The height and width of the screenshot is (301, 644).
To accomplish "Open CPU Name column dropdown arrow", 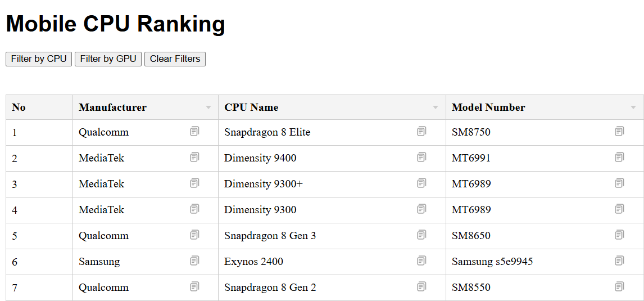I will pos(436,107).
